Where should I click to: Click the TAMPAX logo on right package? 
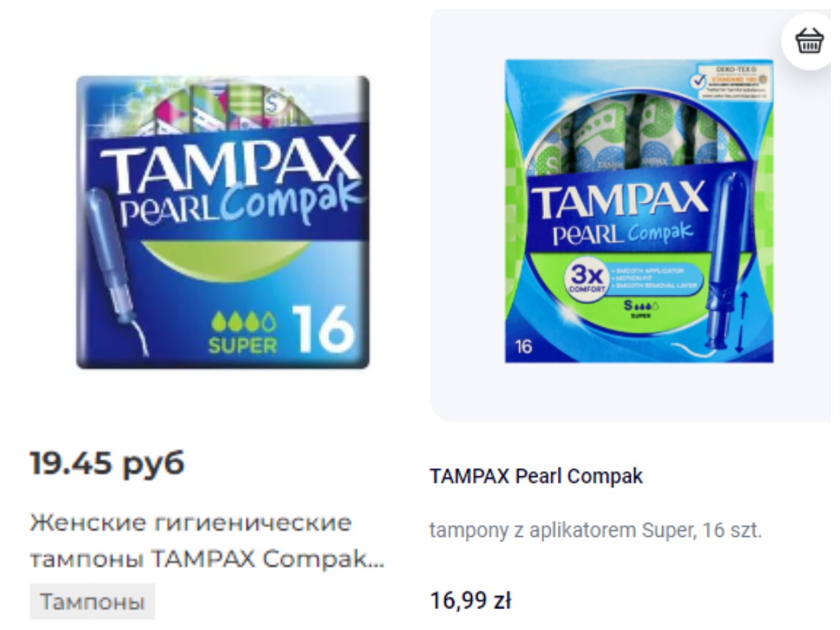click(x=620, y=202)
